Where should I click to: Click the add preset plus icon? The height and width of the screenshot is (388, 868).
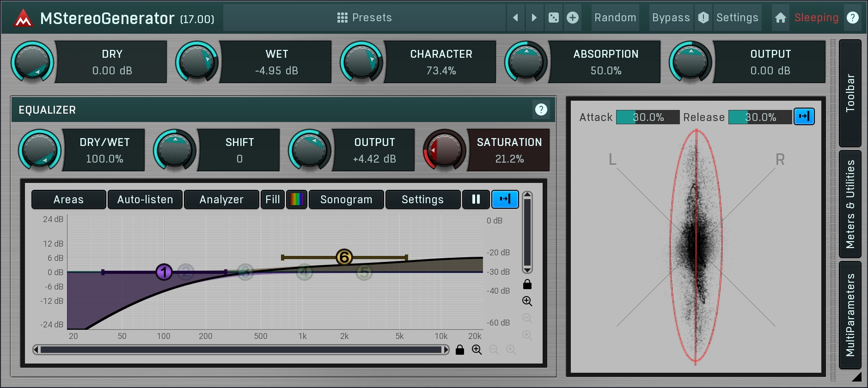click(x=573, y=18)
